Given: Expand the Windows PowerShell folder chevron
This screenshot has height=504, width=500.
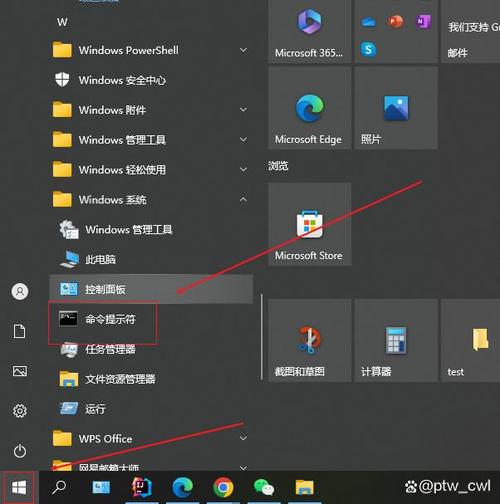Looking at the screenshot, I should coord(244,50).
